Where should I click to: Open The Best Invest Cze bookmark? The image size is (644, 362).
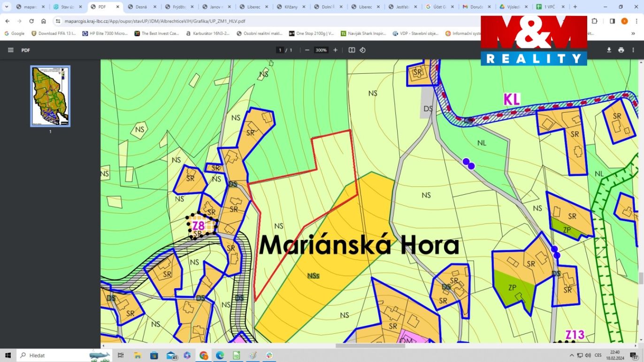point(157,33)
